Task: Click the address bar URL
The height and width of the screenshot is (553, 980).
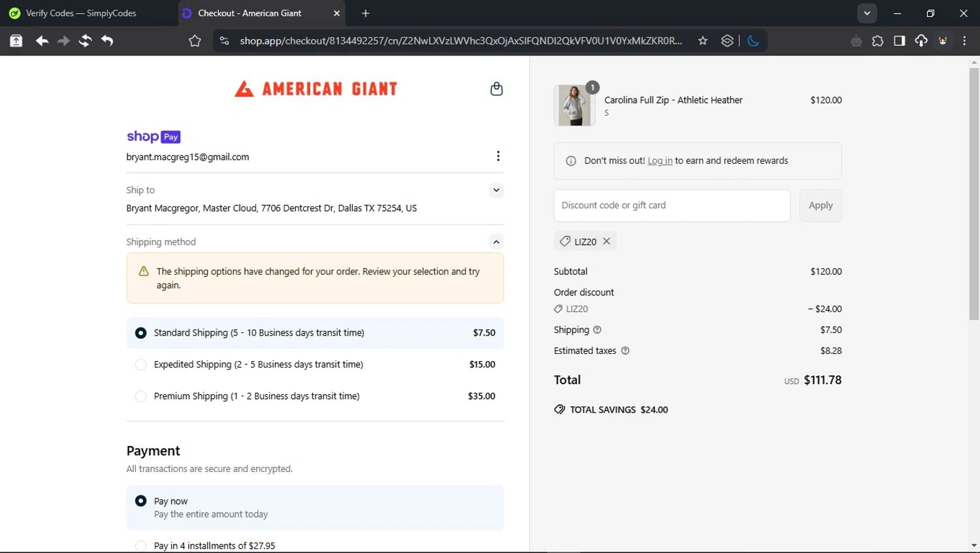Action: 461,40
